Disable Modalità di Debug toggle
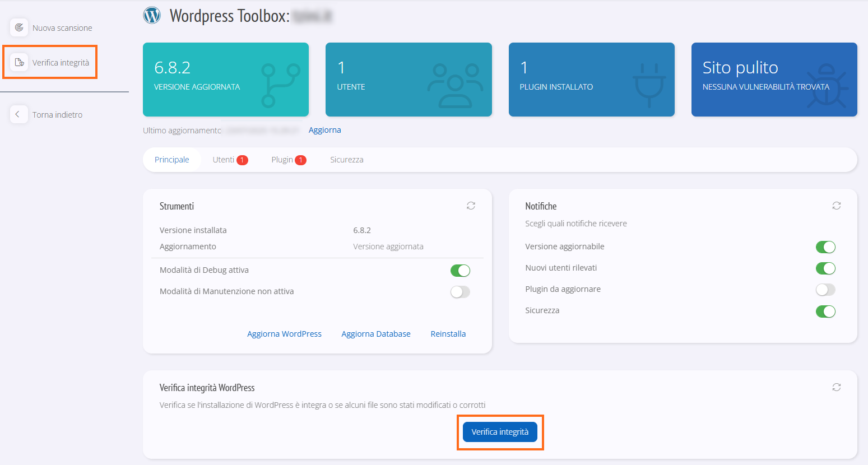The height and width of the screenshot is (465, 868). click(460, 271)
